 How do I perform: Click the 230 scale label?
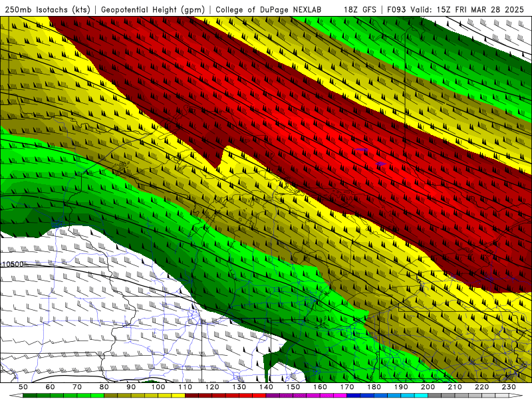coord(509,387)
